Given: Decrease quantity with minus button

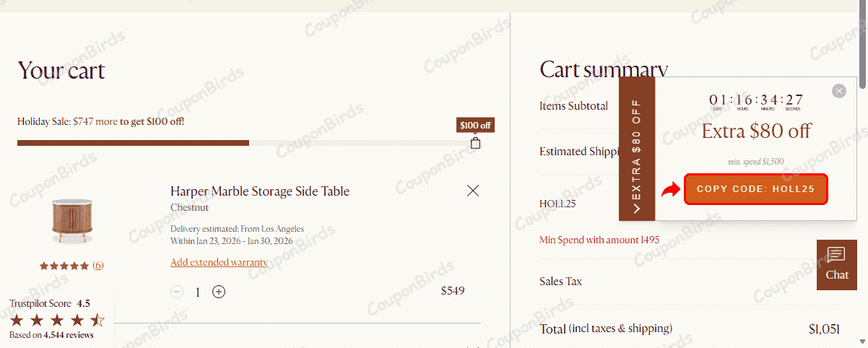Looking at the screenshot, I should pos(177,292).
